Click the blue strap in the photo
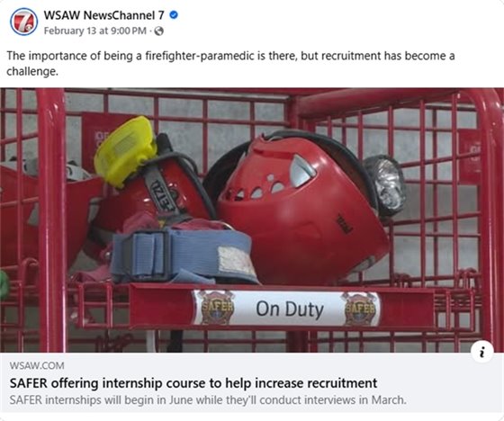The width and height of the screenshot is (504, 421). pyautogui.click(x=184, y=255)
